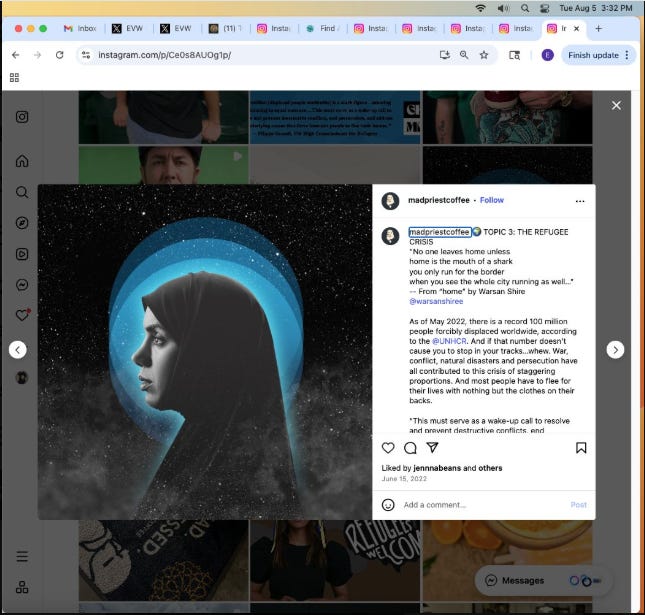Open Messages floating panel
Screen dimensions: 645x615
pyautogui.click(x=544, y=580)
